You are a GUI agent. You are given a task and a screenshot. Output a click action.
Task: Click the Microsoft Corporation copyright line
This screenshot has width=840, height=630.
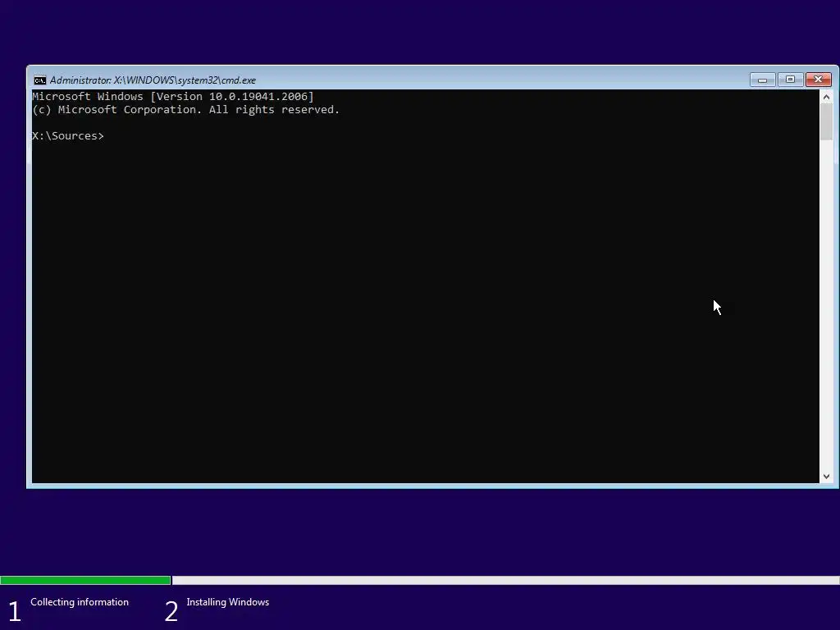[x=186, y=110]
